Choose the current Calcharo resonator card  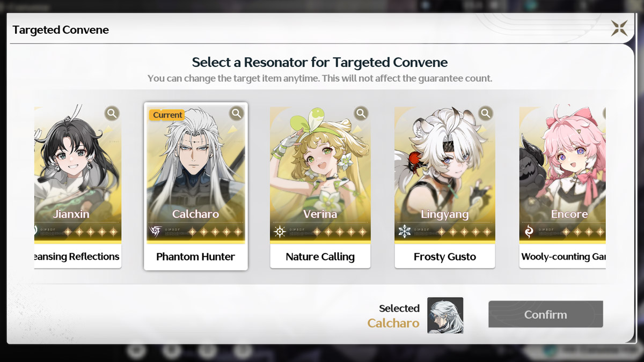(x=196, y=186)
